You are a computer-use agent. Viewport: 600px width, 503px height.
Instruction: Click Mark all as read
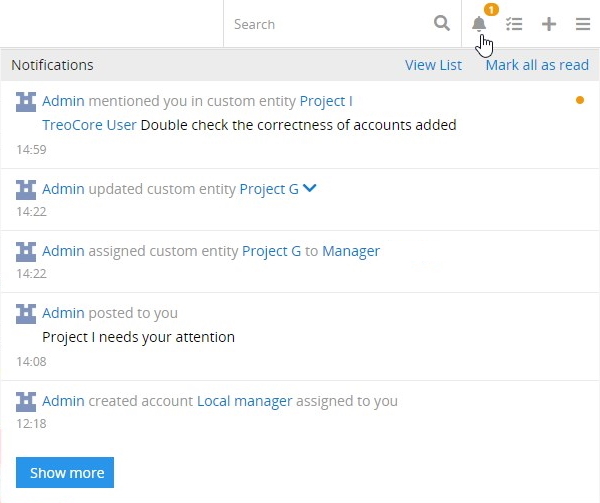537,65
